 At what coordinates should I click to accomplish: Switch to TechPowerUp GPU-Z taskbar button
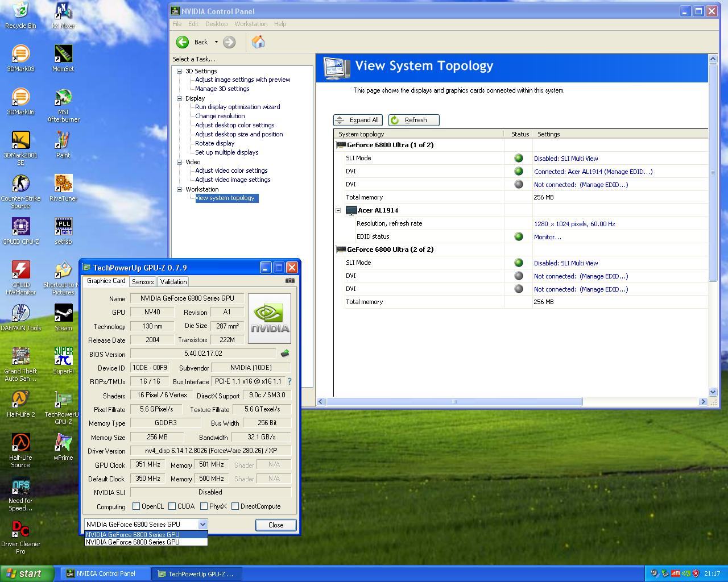pyautogui.click(x=197, y=573)
